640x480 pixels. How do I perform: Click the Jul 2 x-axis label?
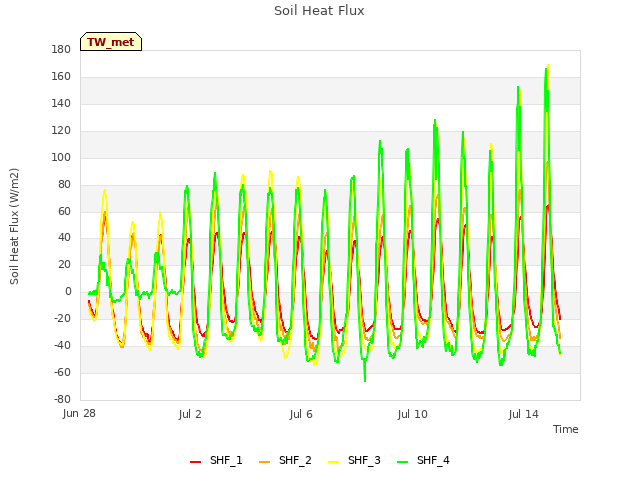[190, 414]
